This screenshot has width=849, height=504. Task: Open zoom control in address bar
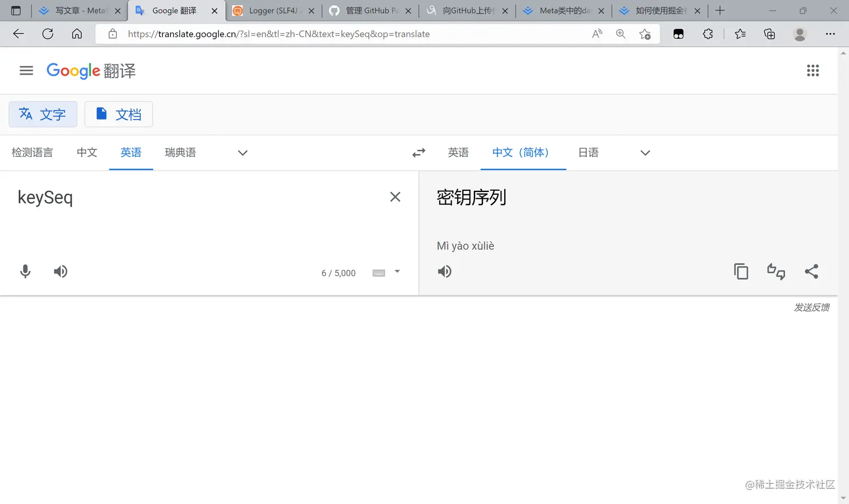620,34
